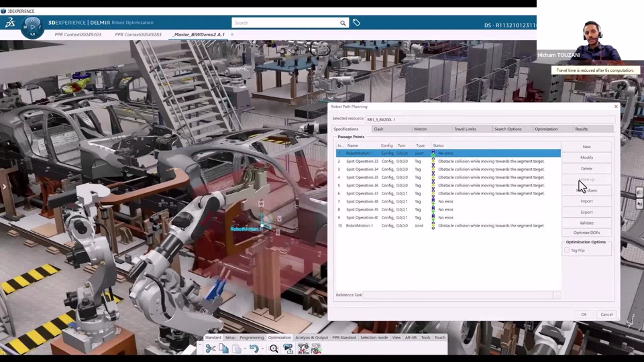Enable the Tag Flip checkbox
The height and width of the screenshot is (362, 644).
567,250
